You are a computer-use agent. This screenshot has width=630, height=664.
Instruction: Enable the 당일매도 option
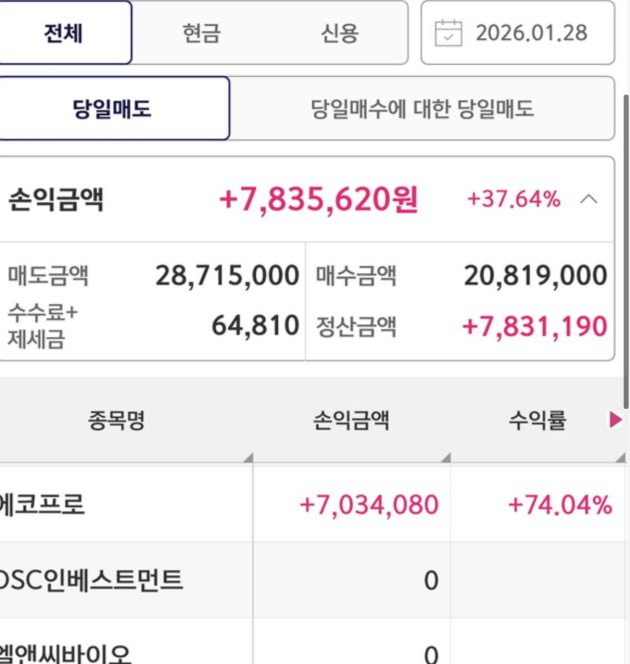pos(112,108)
